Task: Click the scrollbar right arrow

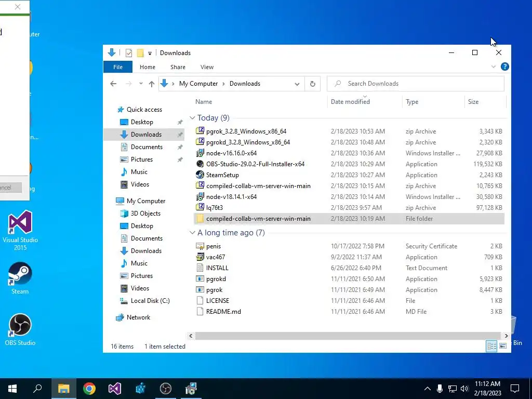Action: tap(506, 336)
